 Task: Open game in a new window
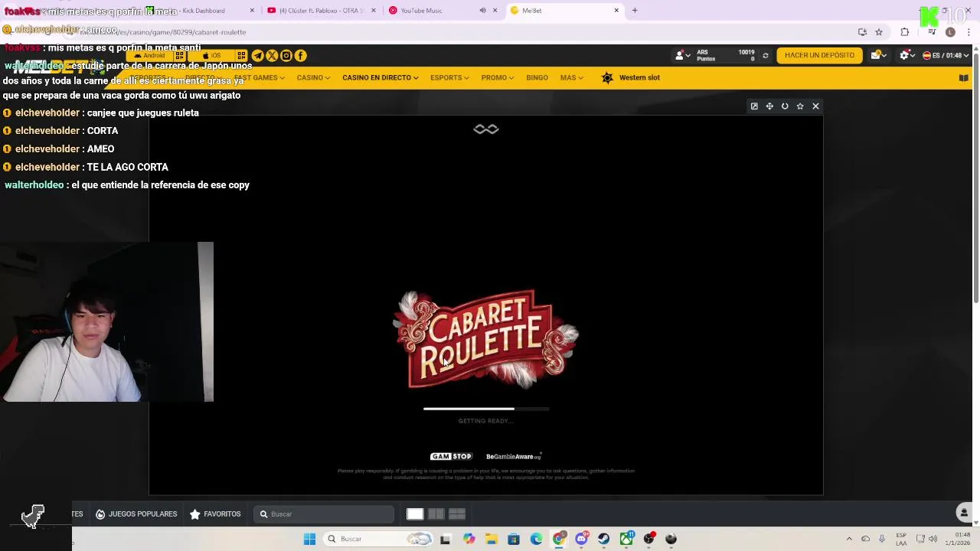point(754,106)
